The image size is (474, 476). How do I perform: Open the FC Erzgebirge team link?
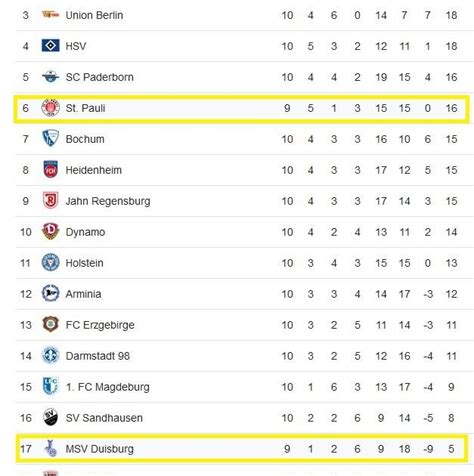click(x=100, y=325)
